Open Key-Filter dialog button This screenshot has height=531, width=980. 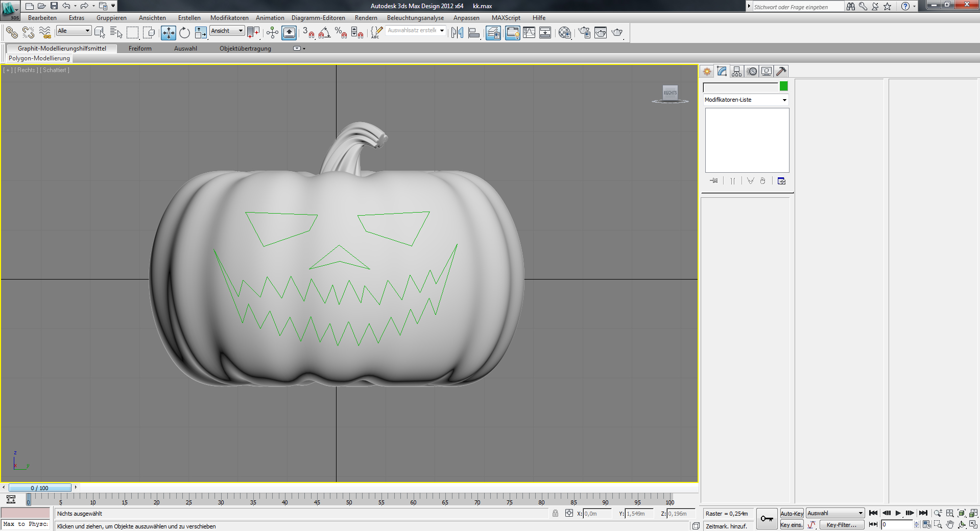(x=842, y=525)
